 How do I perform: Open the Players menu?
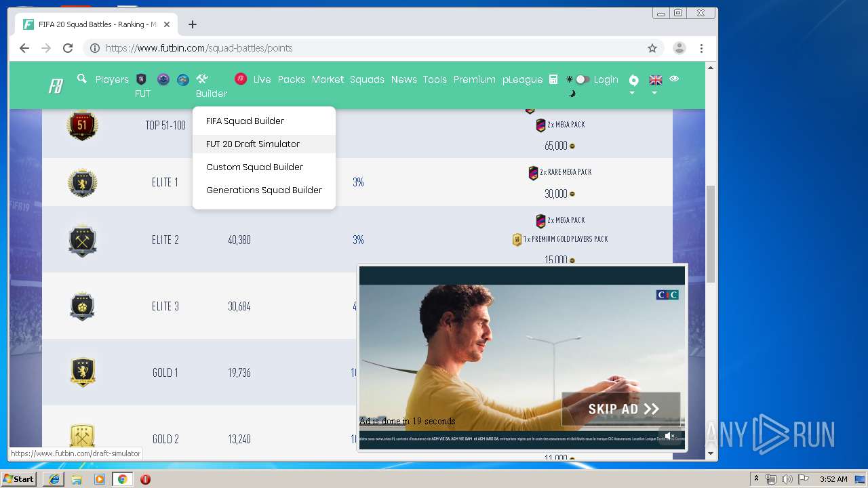pyautogui.click(x=112, y=79)
